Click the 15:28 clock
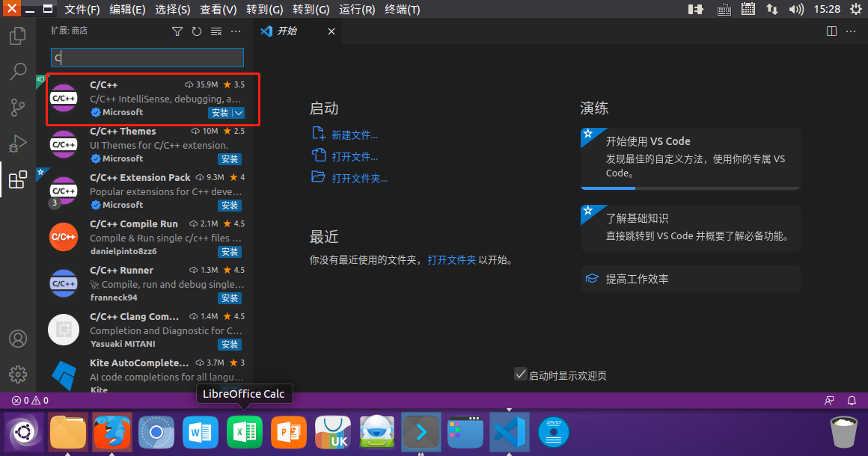Image resolution: width=868 pixels, height=456 pixels. [x=827, y=10]
